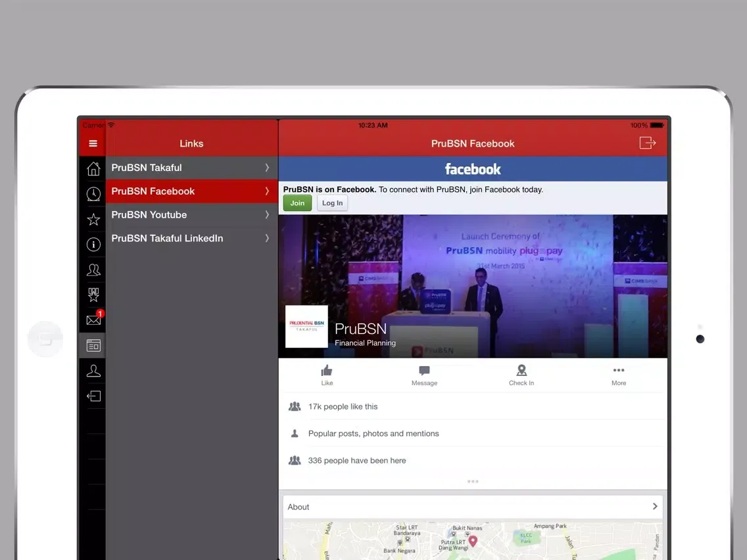
Task: Click the green Join button
Action: click(297, 203)
